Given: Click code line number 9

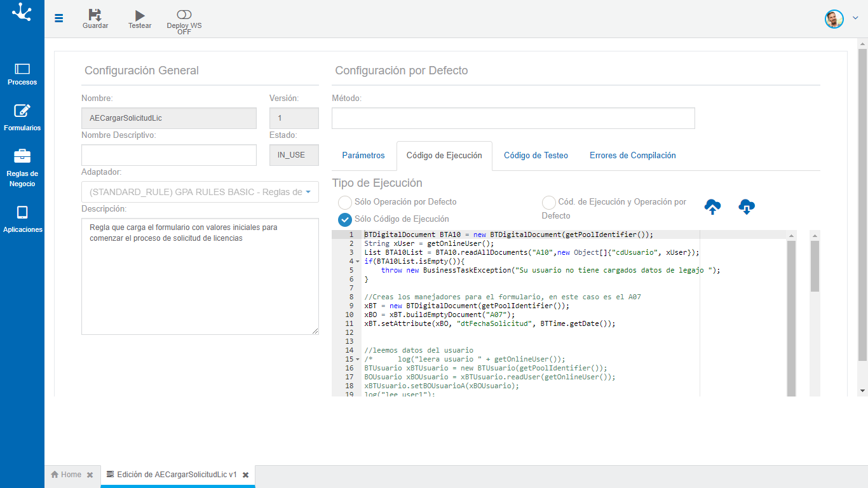Looking at the screenshot, I should click(351, 306).
